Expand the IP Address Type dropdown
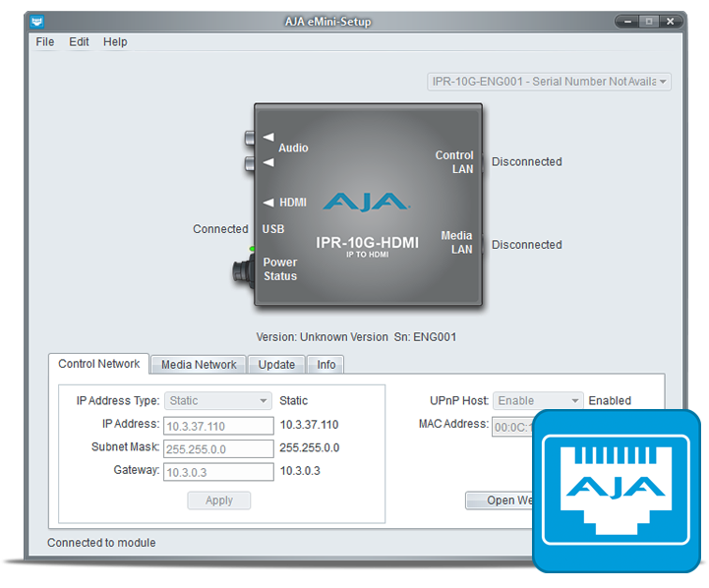Screen dimensions: 709x588 tap(218, 400)
